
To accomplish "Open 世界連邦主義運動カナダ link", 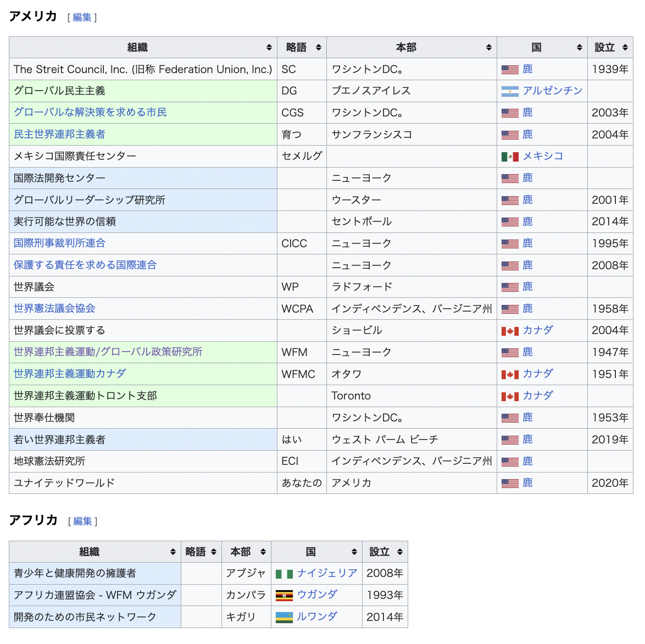I will point(70,374).
